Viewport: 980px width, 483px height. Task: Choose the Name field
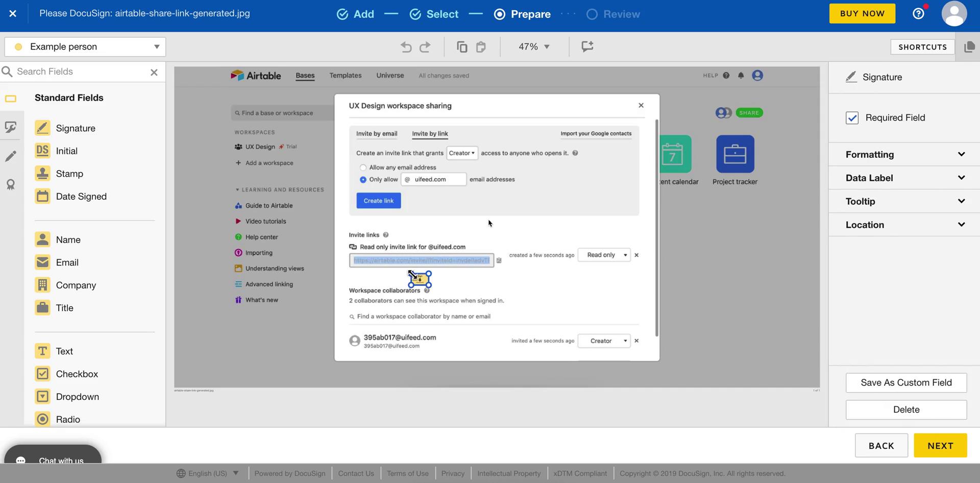pyautogui.click(x=58, y=239)
